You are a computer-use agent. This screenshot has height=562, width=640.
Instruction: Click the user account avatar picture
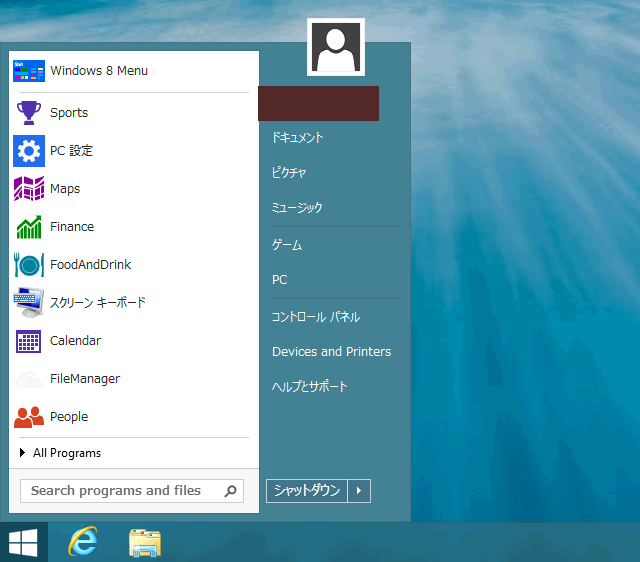336,47
